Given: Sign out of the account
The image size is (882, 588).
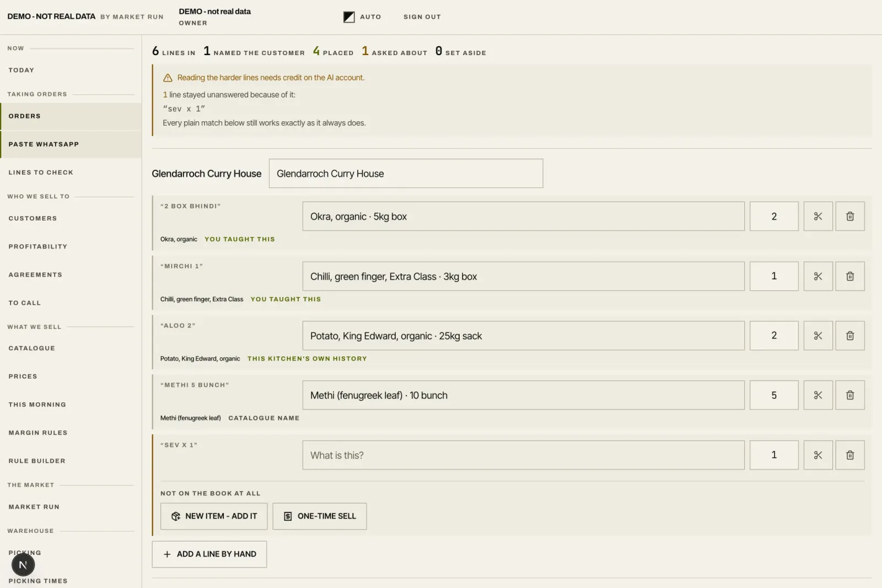Looking at the screenshot, I should tap(422, 17).
